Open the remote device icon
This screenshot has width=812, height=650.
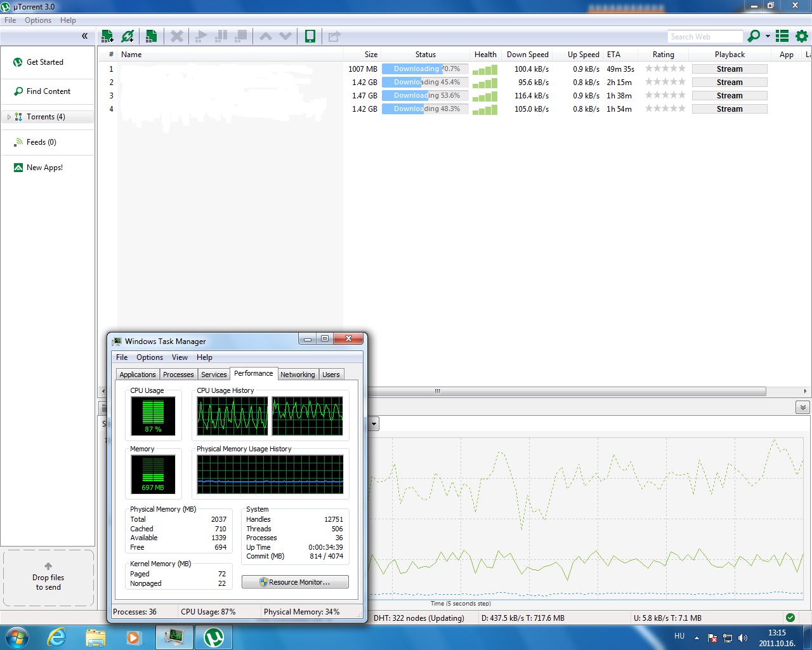[x=310, y=36]
